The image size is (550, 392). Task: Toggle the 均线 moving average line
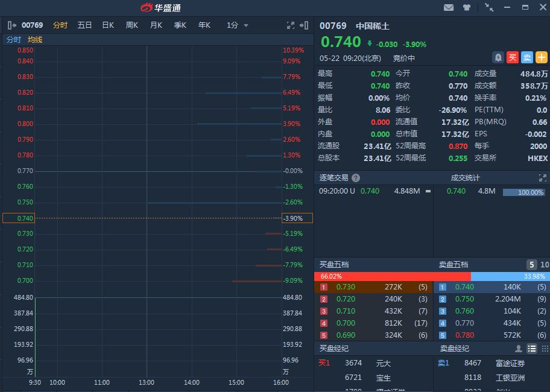point(35,40)
